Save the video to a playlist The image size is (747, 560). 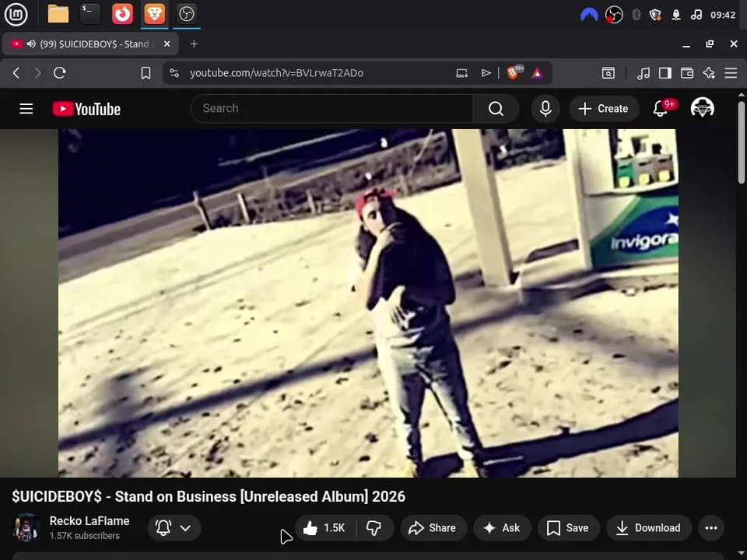tap(568, 527)
